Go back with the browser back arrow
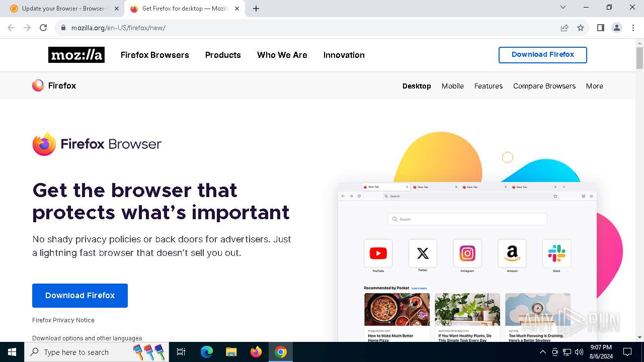 (x=11, y=28)
